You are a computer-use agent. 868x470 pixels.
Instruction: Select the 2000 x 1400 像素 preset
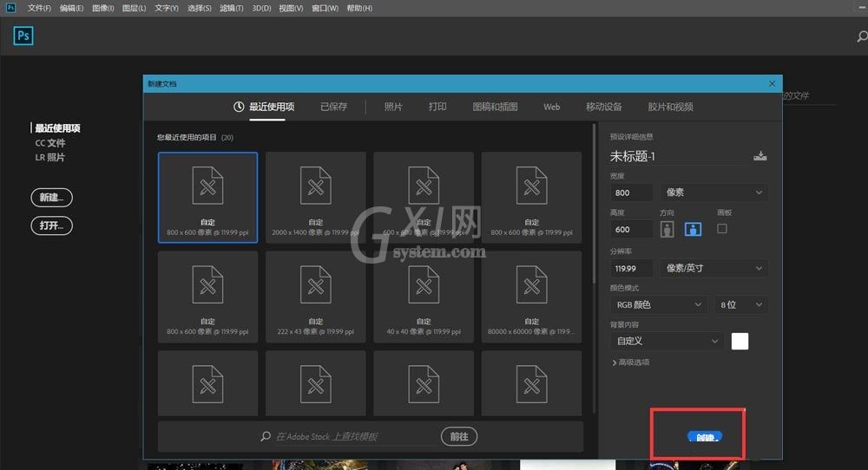click(x=316, y=198)
